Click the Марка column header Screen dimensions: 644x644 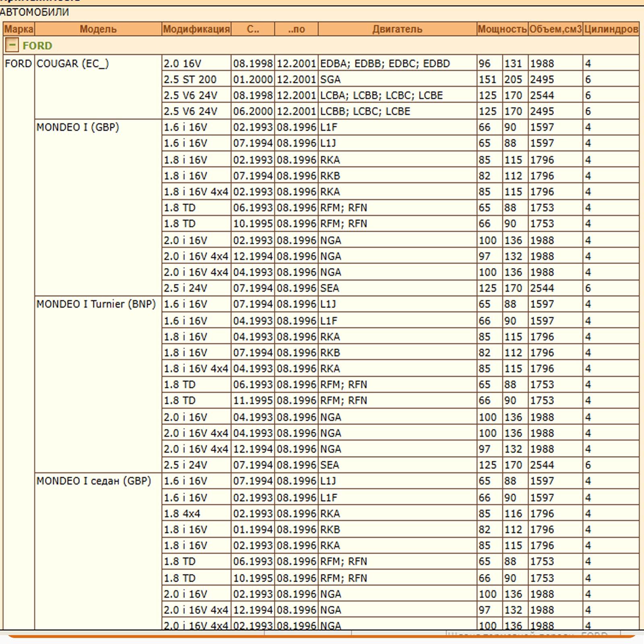pyautogui.click(x=19, y=29)
